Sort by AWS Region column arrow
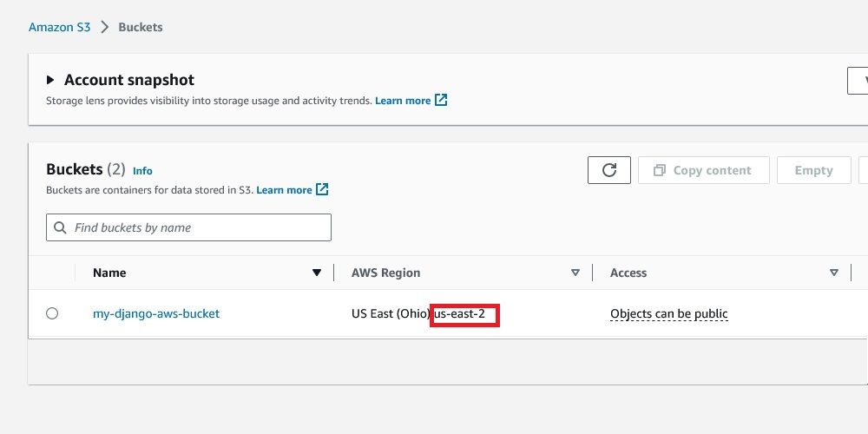 (575, 273)
